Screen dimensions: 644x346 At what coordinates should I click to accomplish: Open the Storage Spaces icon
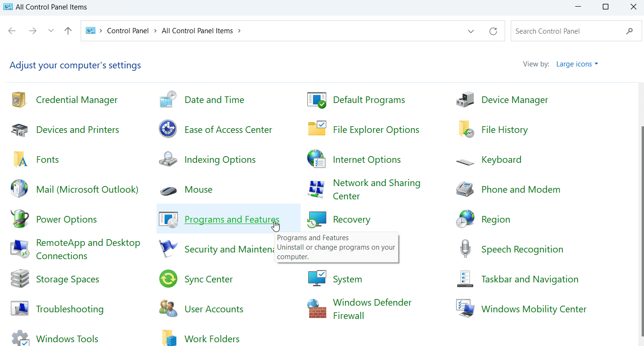click(20, 279)
